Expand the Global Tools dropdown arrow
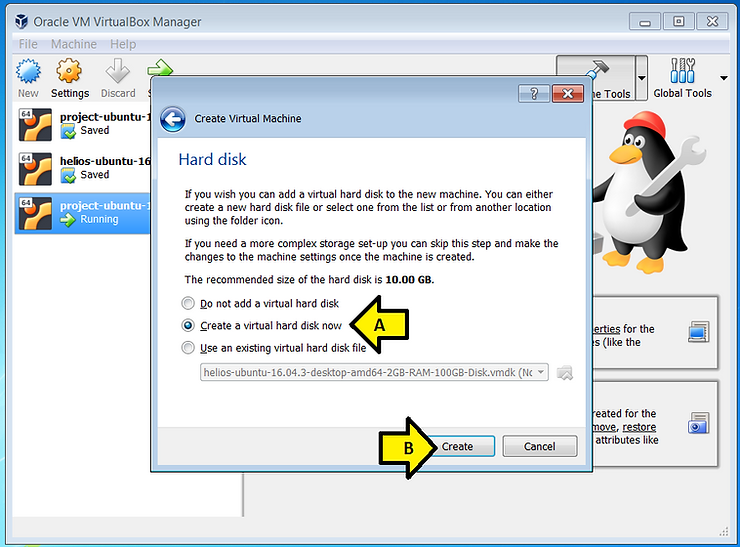 point(723,78)
